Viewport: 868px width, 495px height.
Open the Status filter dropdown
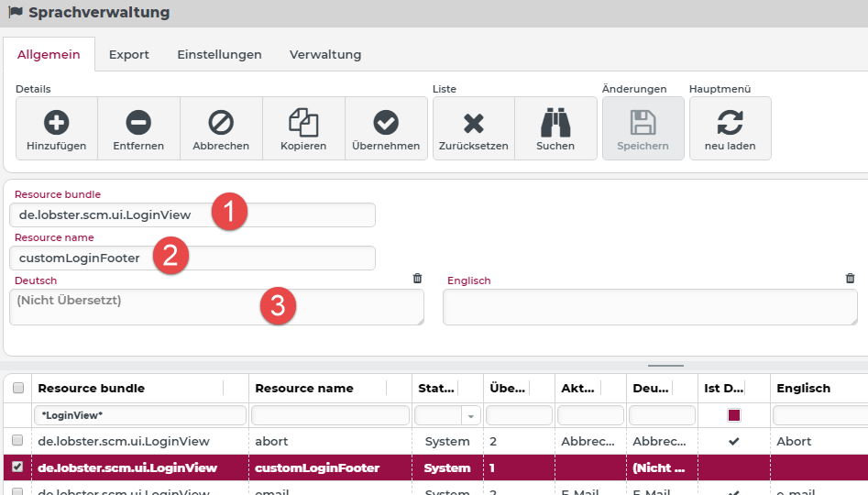click(472, 416)
